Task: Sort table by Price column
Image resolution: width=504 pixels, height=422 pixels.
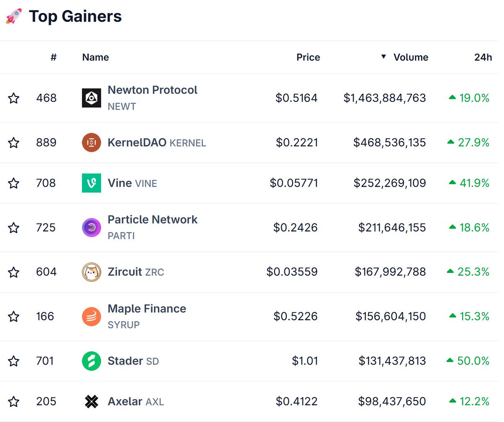Action: [x=308, y=58]
